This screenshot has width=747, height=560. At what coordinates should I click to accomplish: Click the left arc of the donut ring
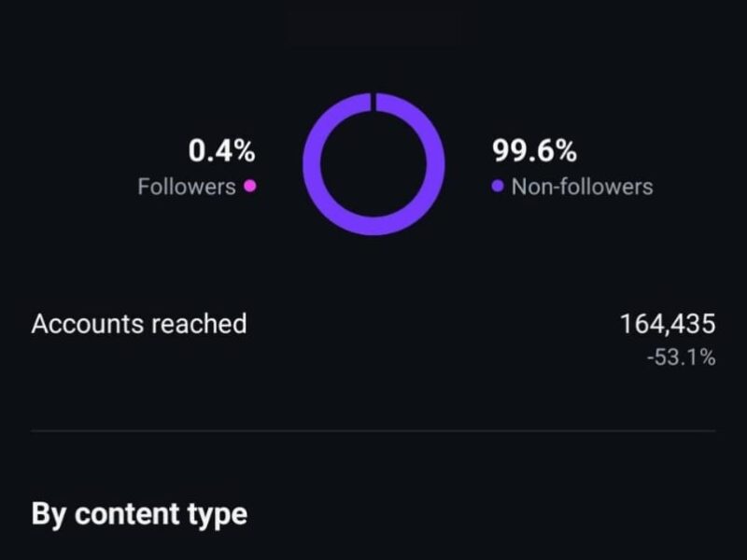pyautogui.click(x=312, y=163)
